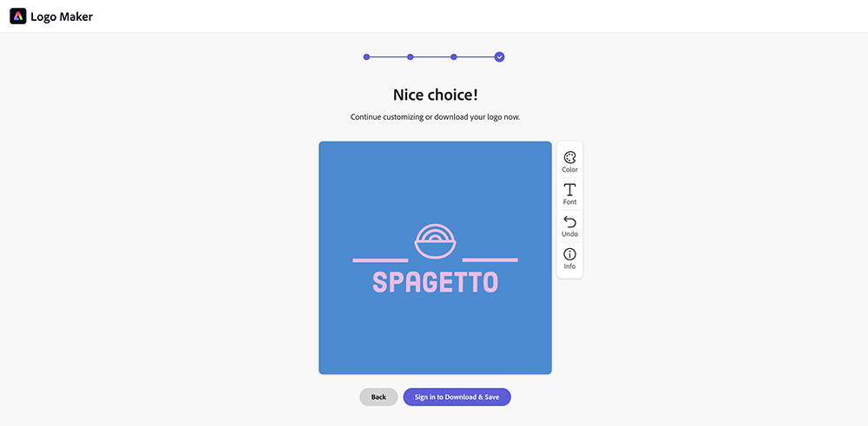The image size is (868, 426).
Task: Undo the last logo change
Action: pyautogui.click(x=569, y=226)
